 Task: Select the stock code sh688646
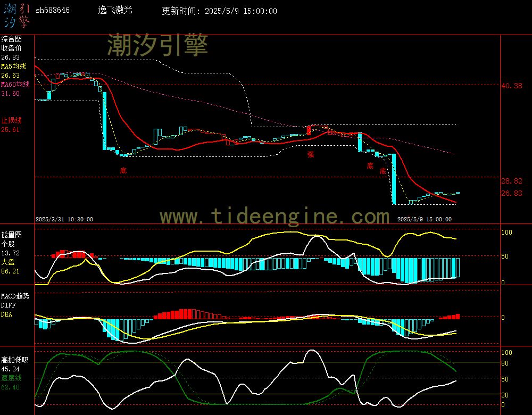(x=53, y=10)
